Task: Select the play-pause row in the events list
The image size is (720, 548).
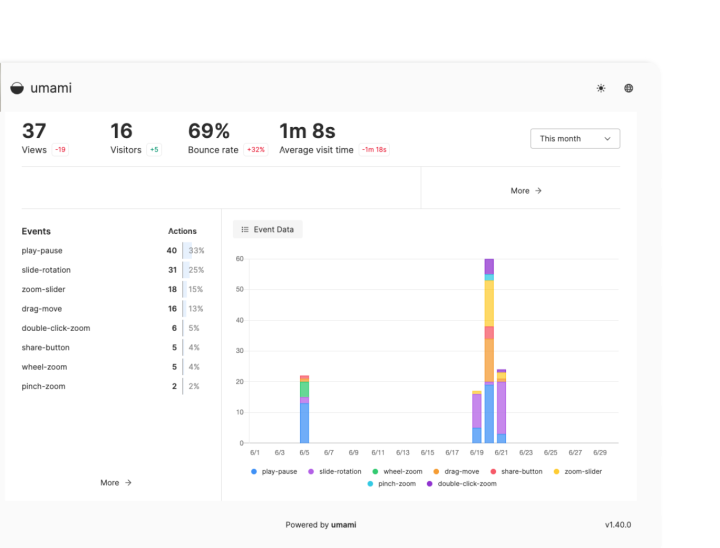Action: [42, 251]
